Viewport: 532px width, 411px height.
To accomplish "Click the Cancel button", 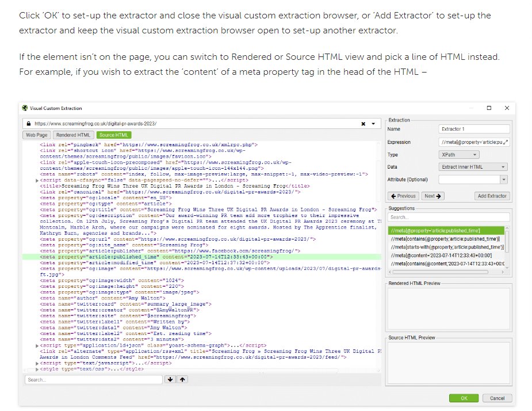I will pyautogui.click(x=497, y=398).
